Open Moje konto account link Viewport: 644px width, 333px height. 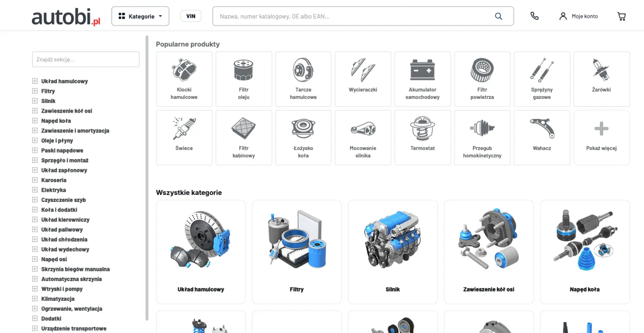[x=579, y=16]
